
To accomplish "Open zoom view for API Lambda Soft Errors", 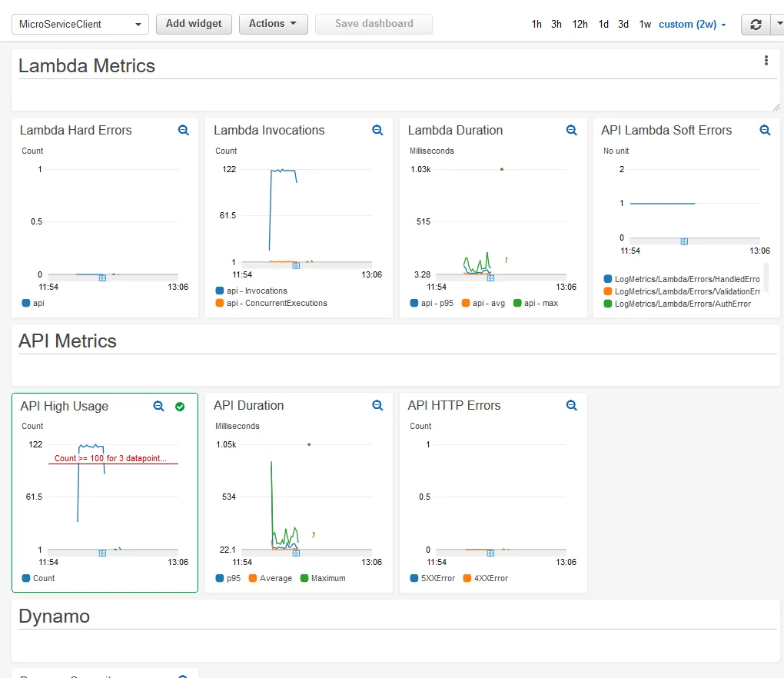I will tap(765, 131).
